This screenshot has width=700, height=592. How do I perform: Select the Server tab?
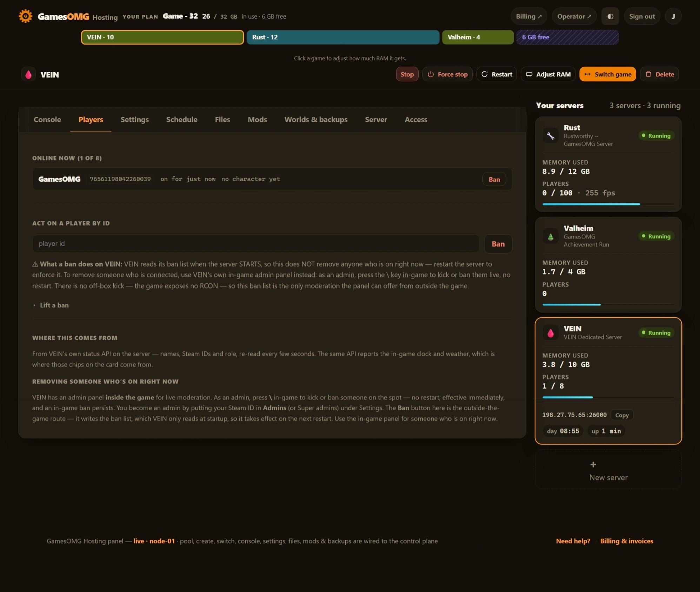click(x=376, y=120)
